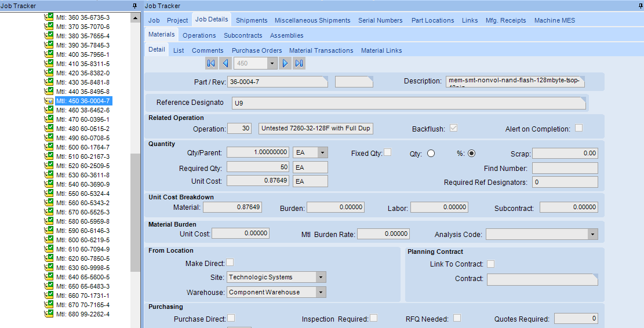The image size is (644, 328).
Task: Check the Purchase Direct checkbox
Action: click(231, 318)
